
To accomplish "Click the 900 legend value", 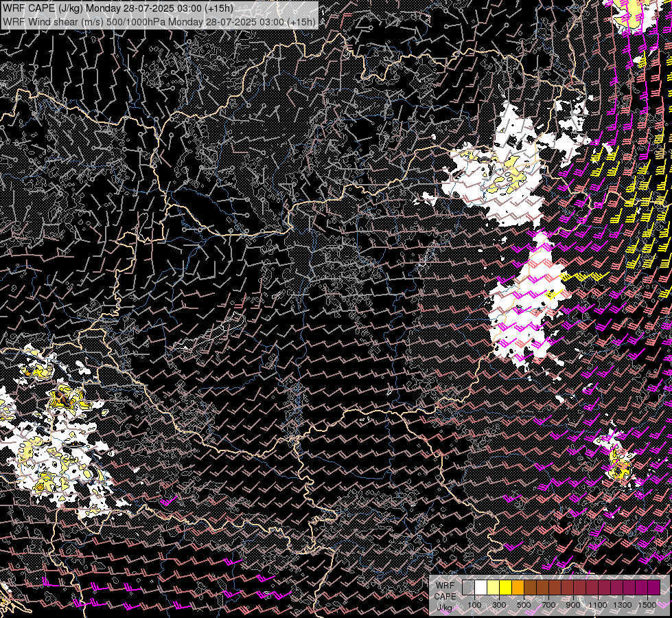I will [573, 605].
